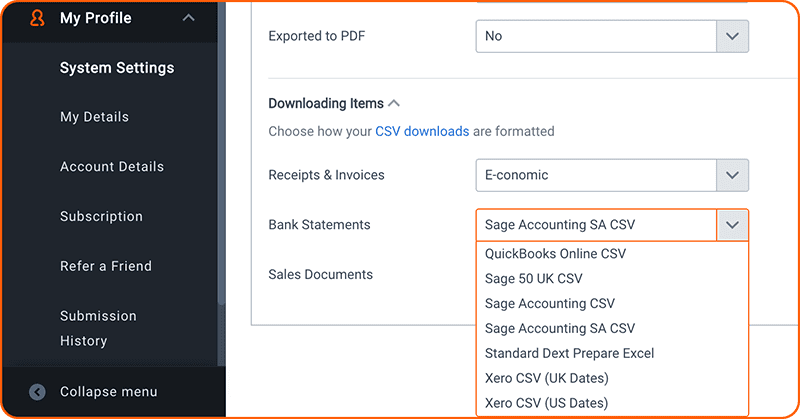Open the Exported to PDF dropdown
The width and height of the screenshot is (800, 419).
(612, 36)
